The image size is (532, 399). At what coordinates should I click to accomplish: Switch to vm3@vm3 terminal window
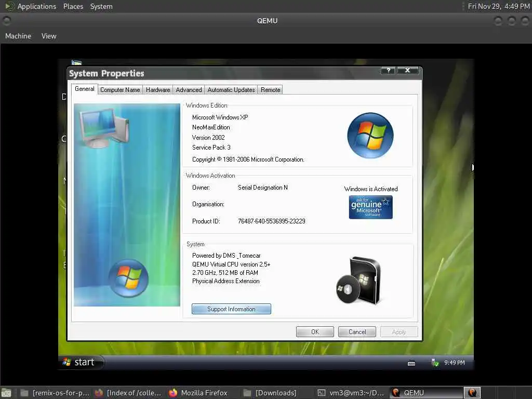coord(351,393)
